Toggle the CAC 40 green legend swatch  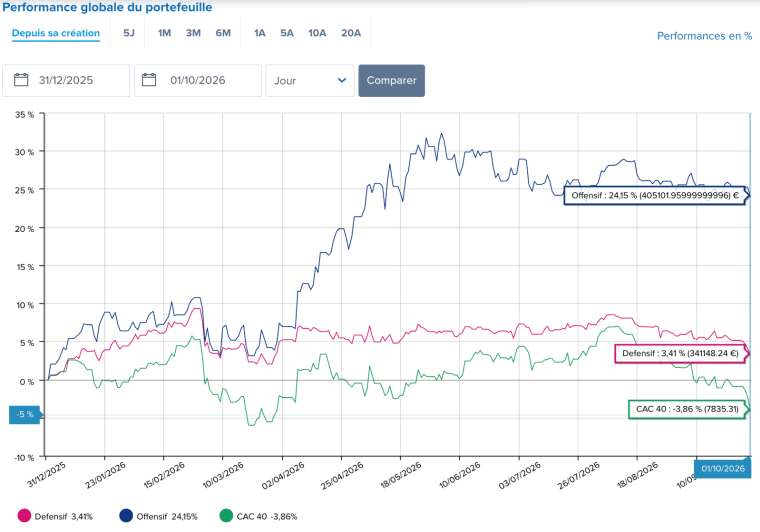click(226, 516)
